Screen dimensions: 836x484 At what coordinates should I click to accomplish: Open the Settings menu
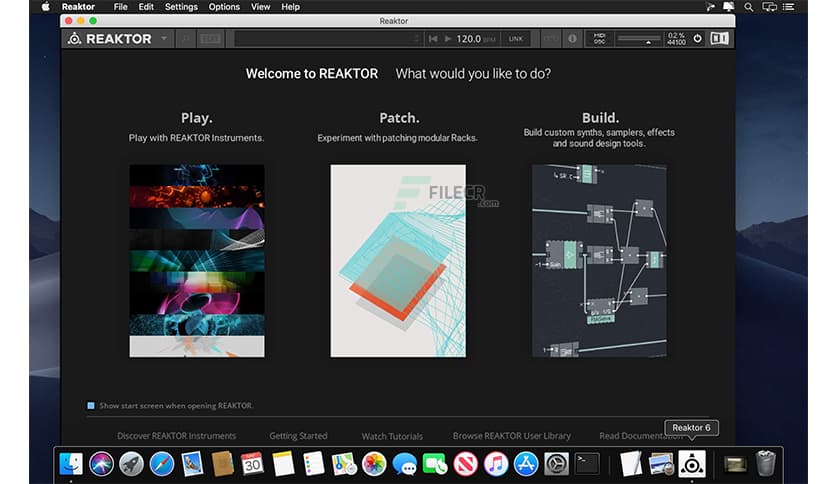pos(181,7)
